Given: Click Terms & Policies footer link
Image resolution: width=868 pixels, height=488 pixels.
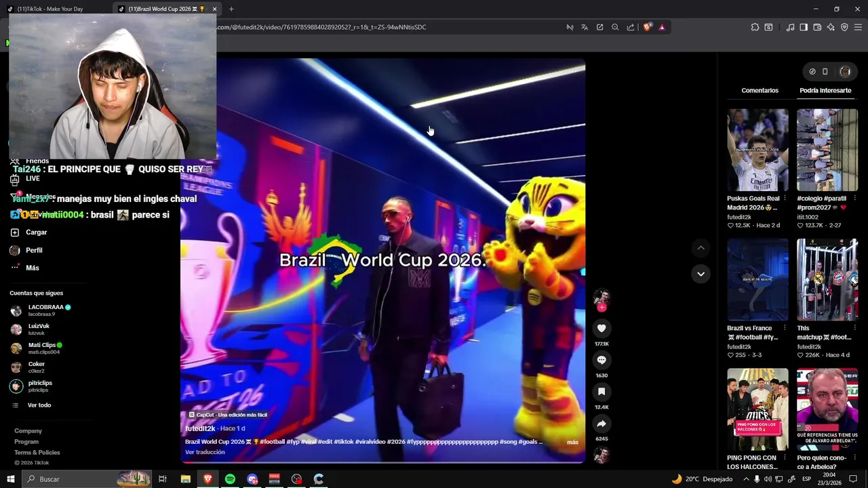Looking at the screenshot, I should click(37, 453).
